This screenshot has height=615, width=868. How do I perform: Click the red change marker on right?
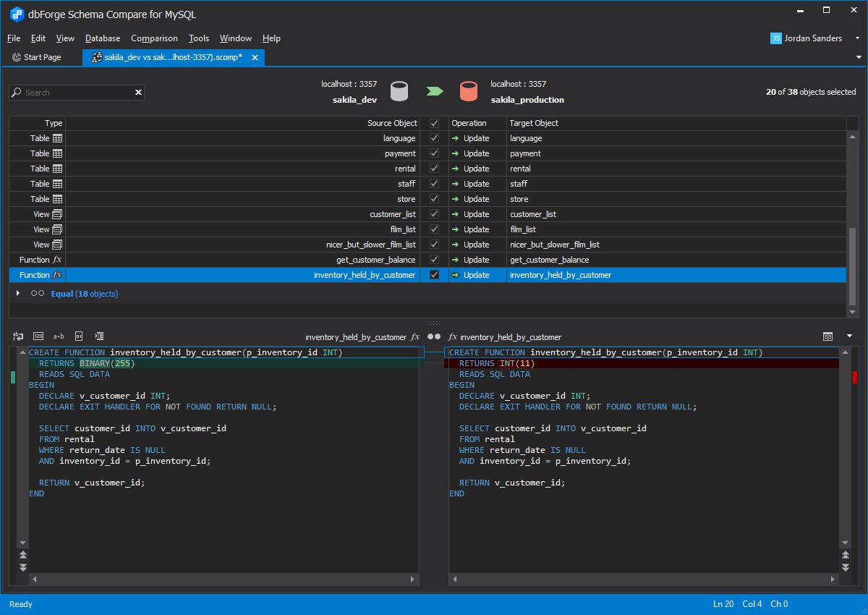pyautogui.click(x=855, y=377)
